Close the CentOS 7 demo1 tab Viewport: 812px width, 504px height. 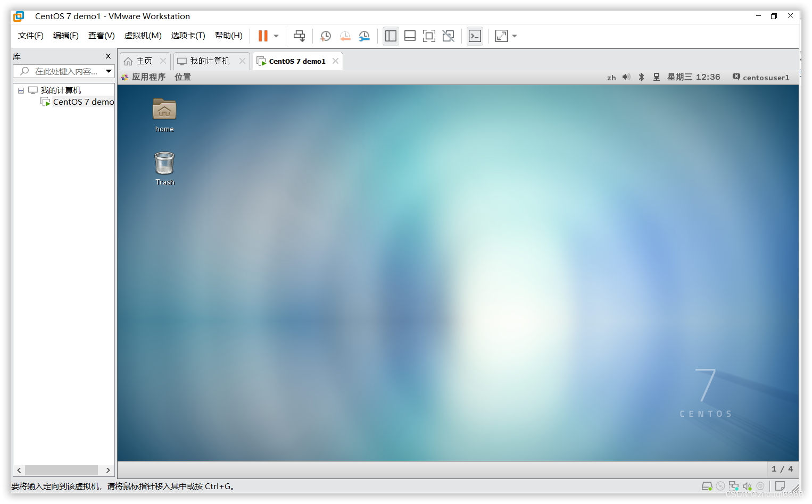click(x=335, y=61)
